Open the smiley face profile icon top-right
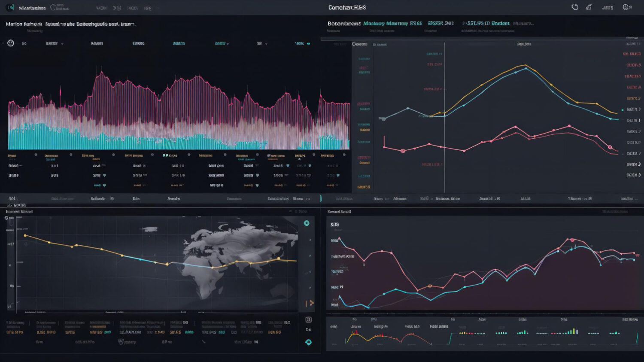644x362 pixels. 626,7
